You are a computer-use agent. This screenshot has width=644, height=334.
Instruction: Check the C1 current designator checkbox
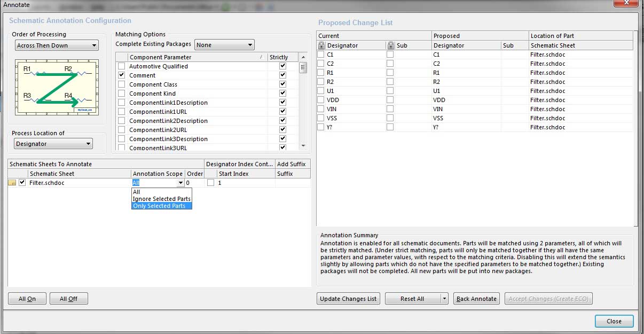point(321,55)
